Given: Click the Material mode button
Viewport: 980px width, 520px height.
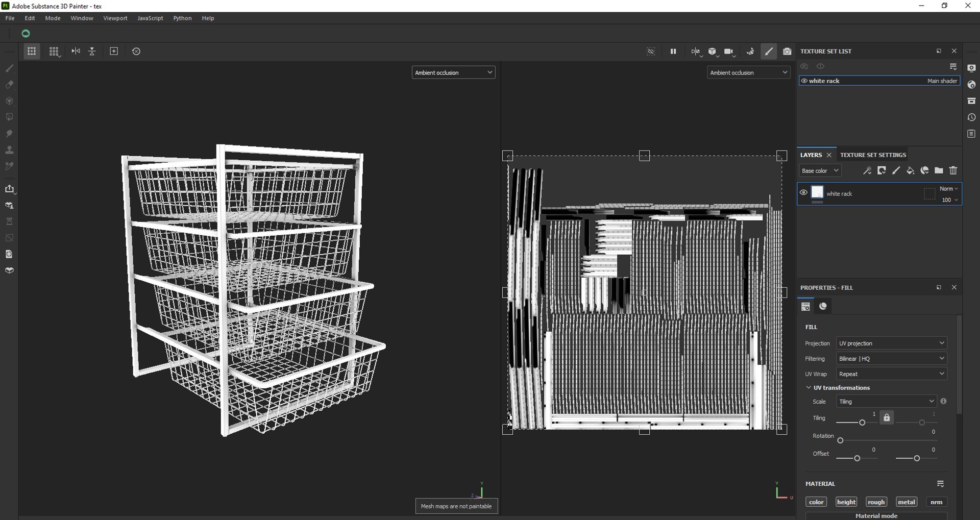Looking at the screenshot, I should [x=876, y=515].
